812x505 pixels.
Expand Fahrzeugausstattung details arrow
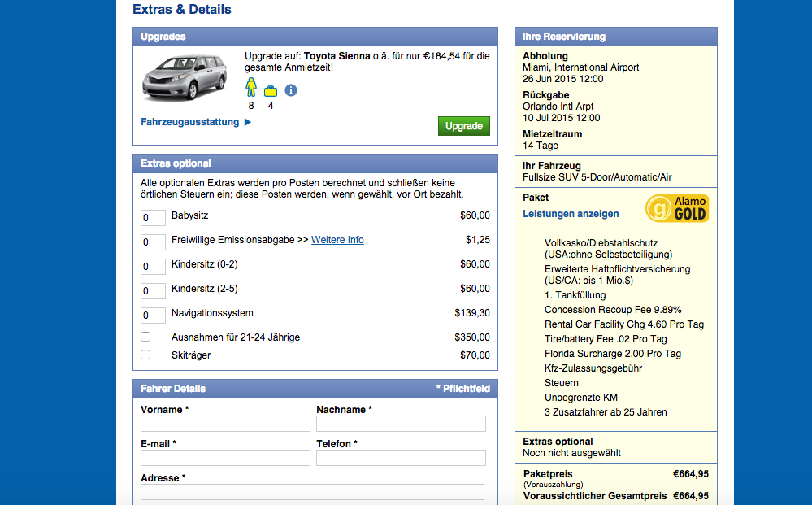coord(248,122)
